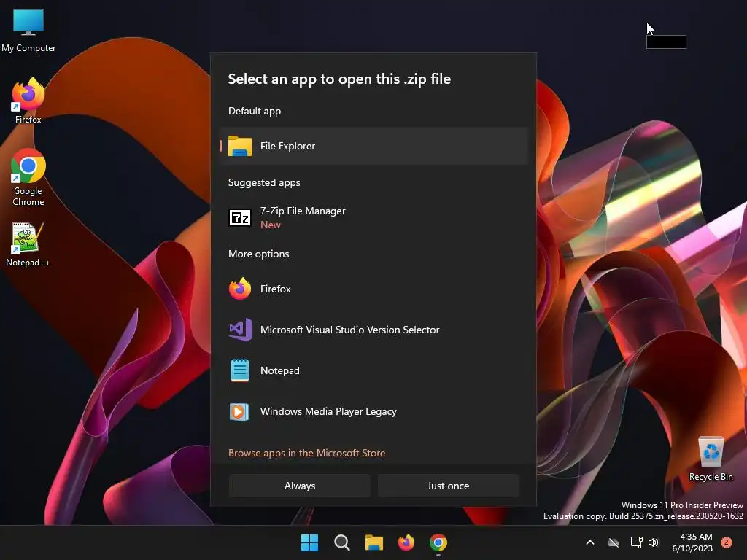Viewport: 747px width, 560px height.
Task: Click the Firefox icon in More options
Action: (x=240, y=289)
